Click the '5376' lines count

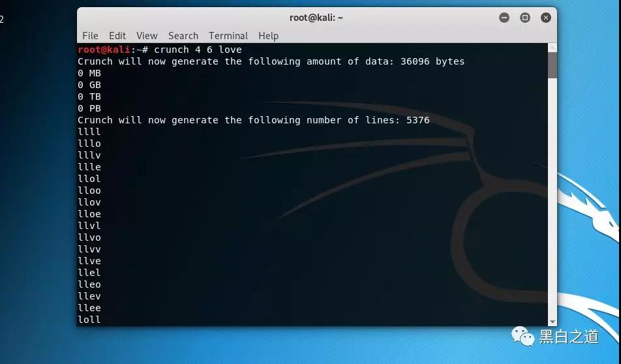(418, 120)
